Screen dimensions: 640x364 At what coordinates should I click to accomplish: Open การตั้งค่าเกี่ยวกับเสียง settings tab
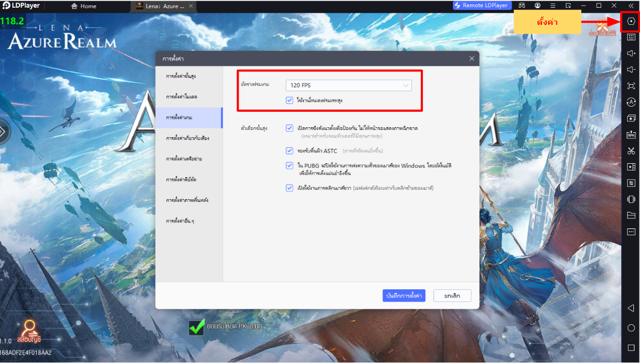189,138
